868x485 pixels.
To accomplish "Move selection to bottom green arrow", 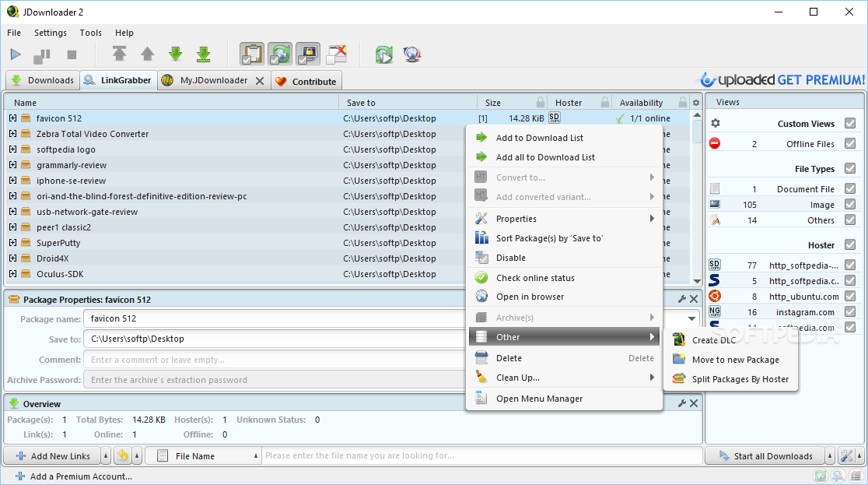I will tap(203, 54).
